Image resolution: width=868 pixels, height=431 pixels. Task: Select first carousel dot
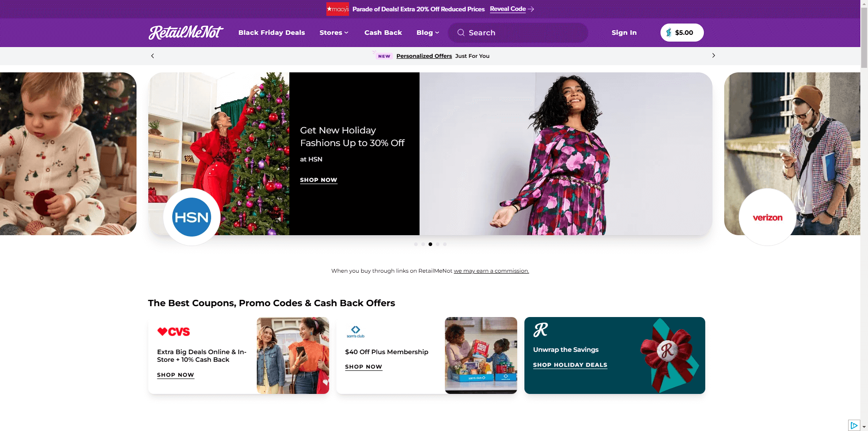pos(416,244)
